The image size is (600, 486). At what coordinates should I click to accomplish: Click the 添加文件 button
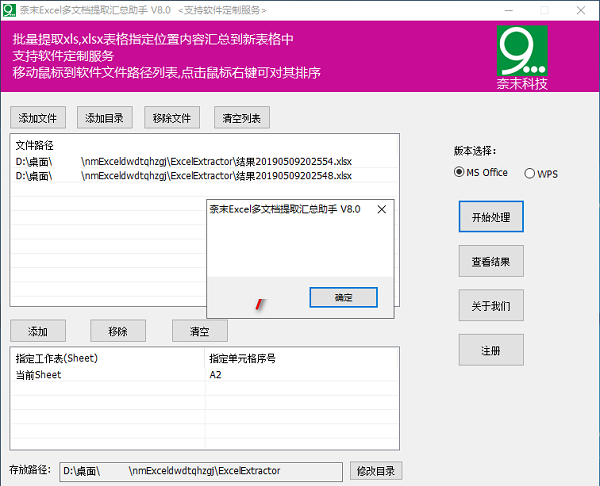[x=38, y=117]
